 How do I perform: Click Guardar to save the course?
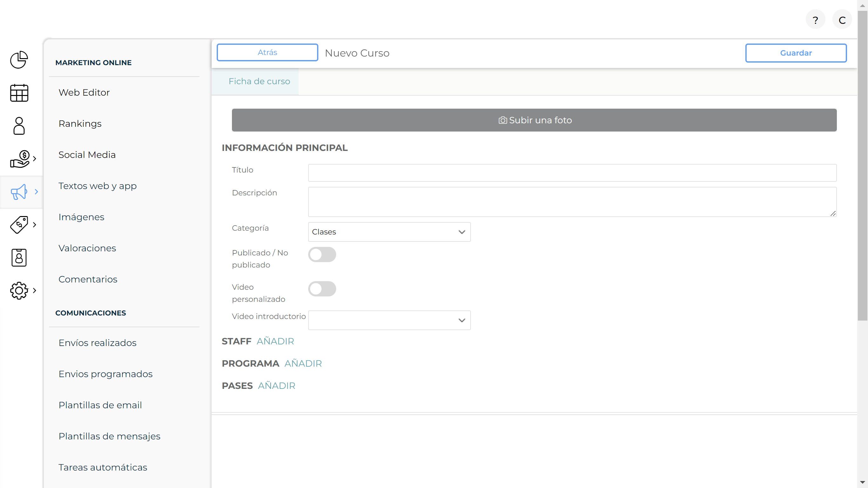[x=796, y=52]
